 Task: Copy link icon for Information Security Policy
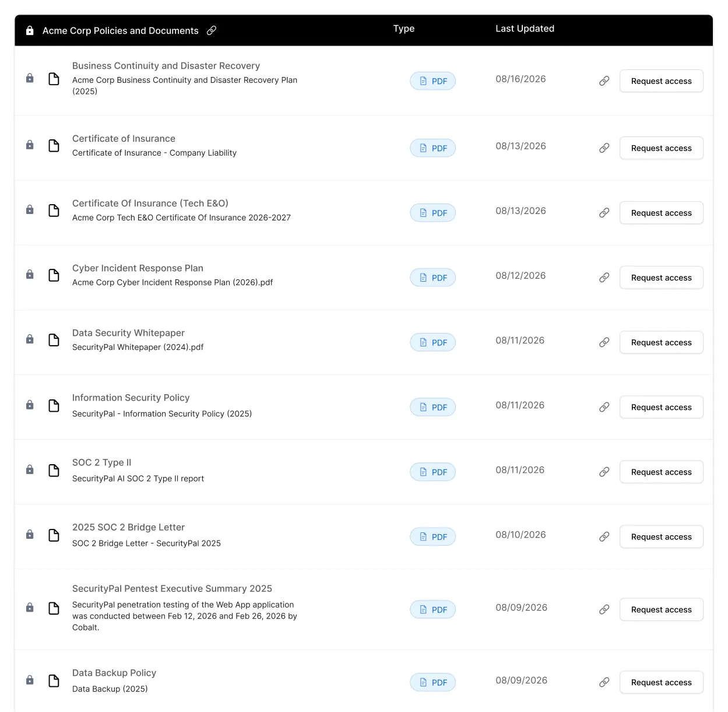[604, 407]
